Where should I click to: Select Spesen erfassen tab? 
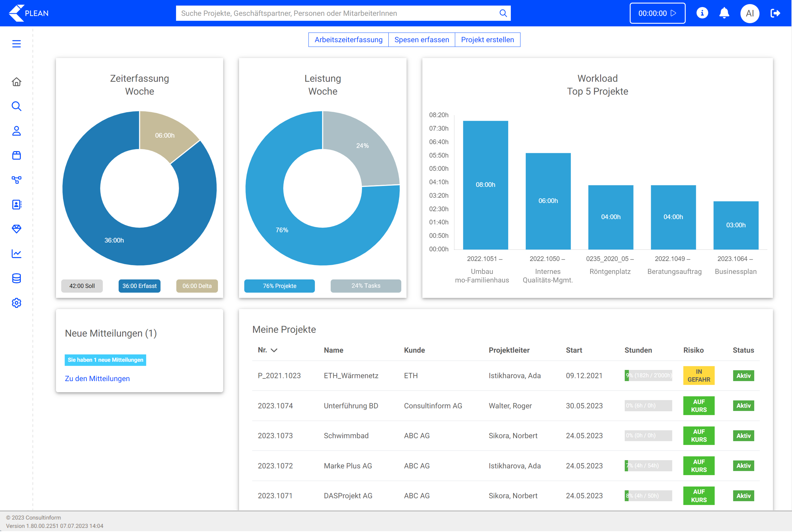421,40
